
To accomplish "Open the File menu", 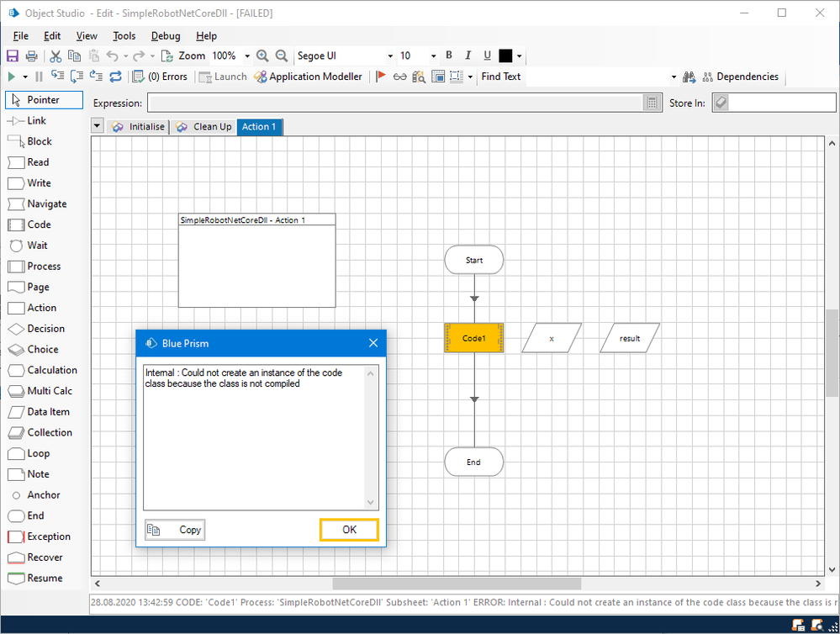I will (21, 36).
